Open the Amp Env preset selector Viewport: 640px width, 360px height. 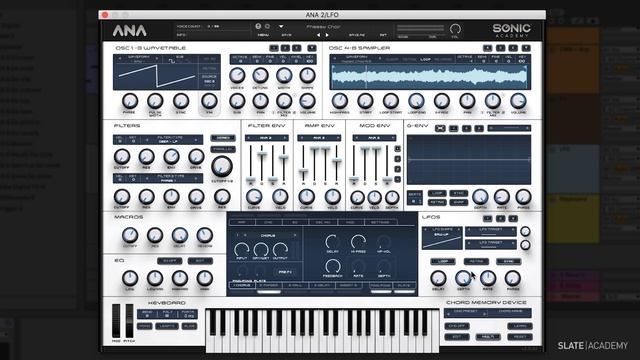point(319,138)
